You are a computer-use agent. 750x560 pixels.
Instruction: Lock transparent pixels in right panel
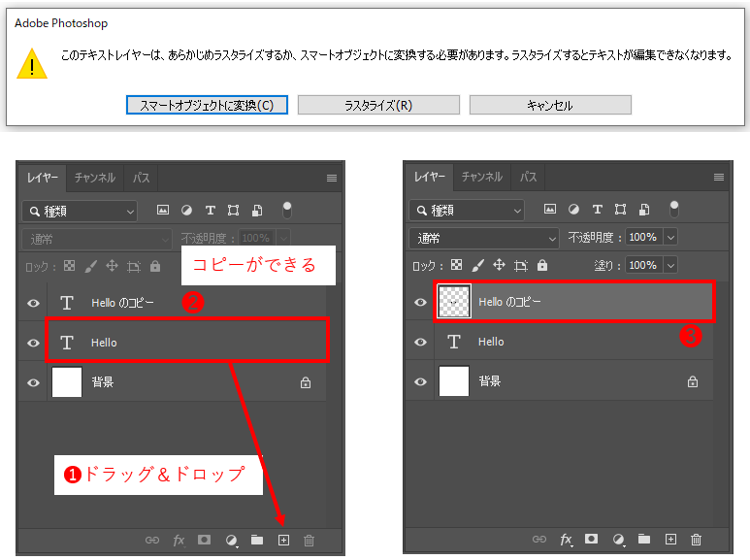(x=456, y=265)
